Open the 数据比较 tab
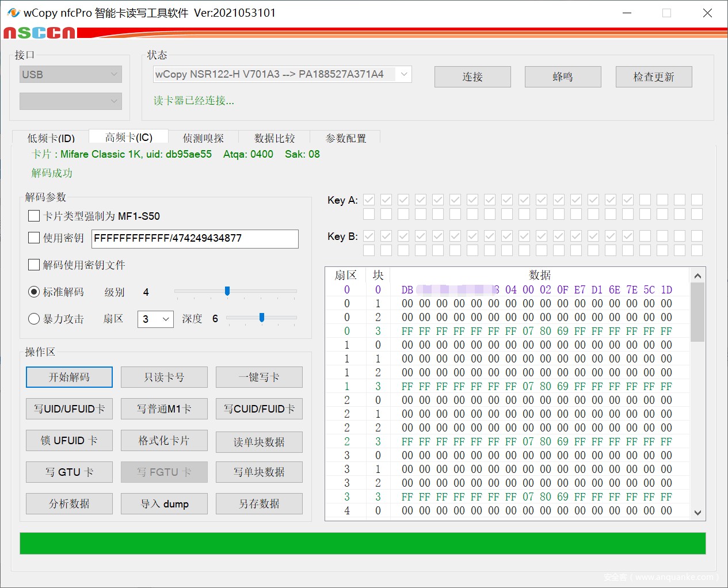This screenshot has width=728, height=588. [x=275, y=138]
